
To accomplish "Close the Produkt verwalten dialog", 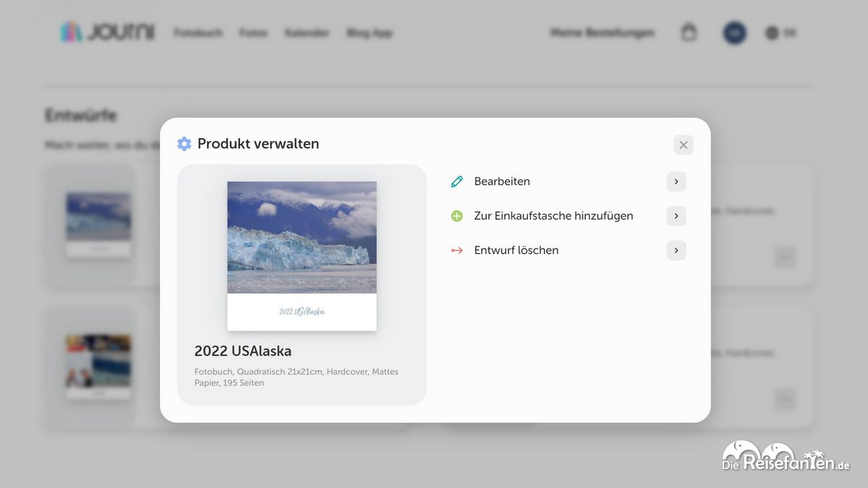I will click(683, 145).
